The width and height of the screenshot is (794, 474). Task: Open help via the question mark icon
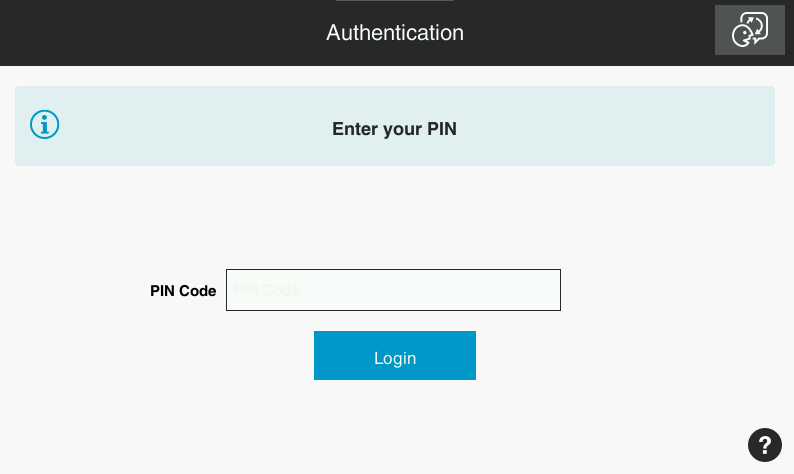point(764,444)
